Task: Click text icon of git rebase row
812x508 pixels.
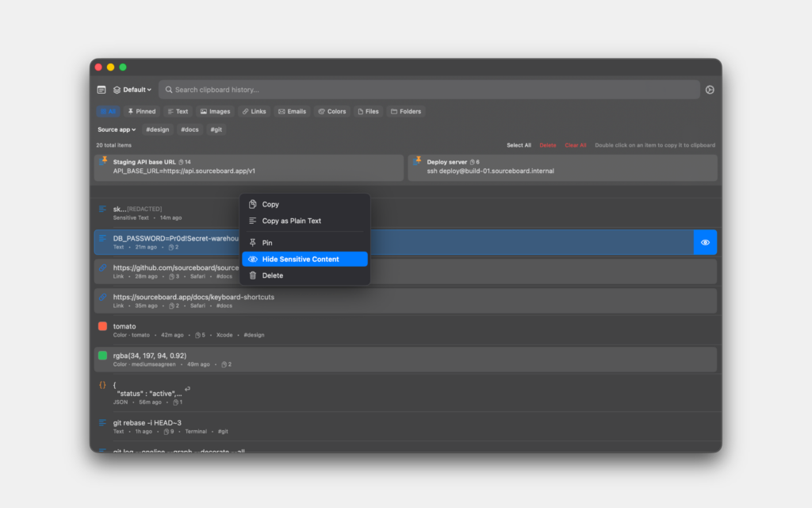Action: (x=102, y=423)
